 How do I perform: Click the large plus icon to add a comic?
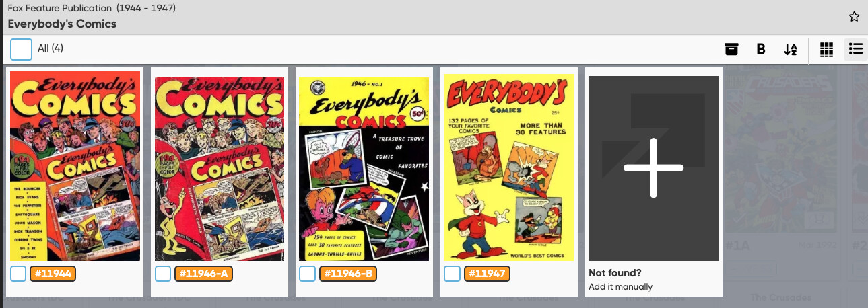[x=653, y=168]
